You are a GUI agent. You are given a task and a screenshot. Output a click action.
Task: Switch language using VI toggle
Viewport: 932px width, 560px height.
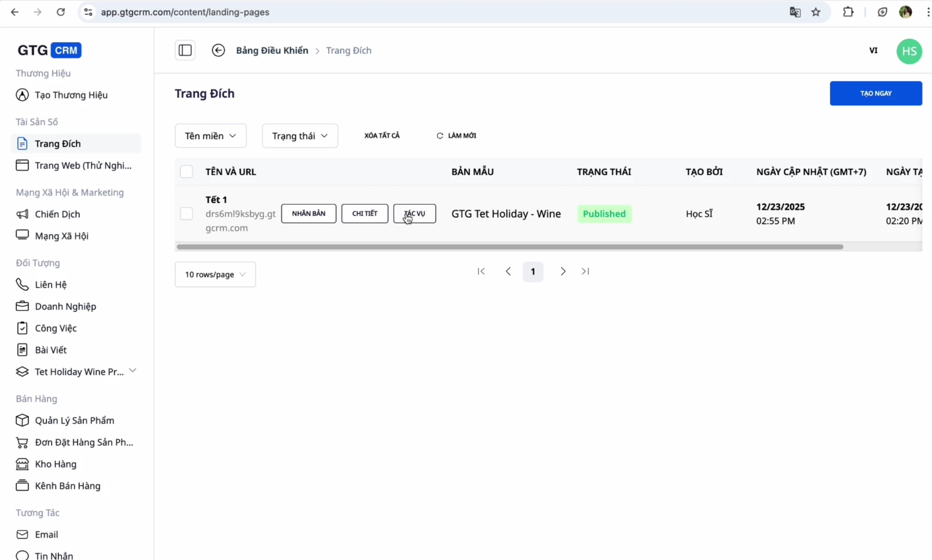point(873,51)
